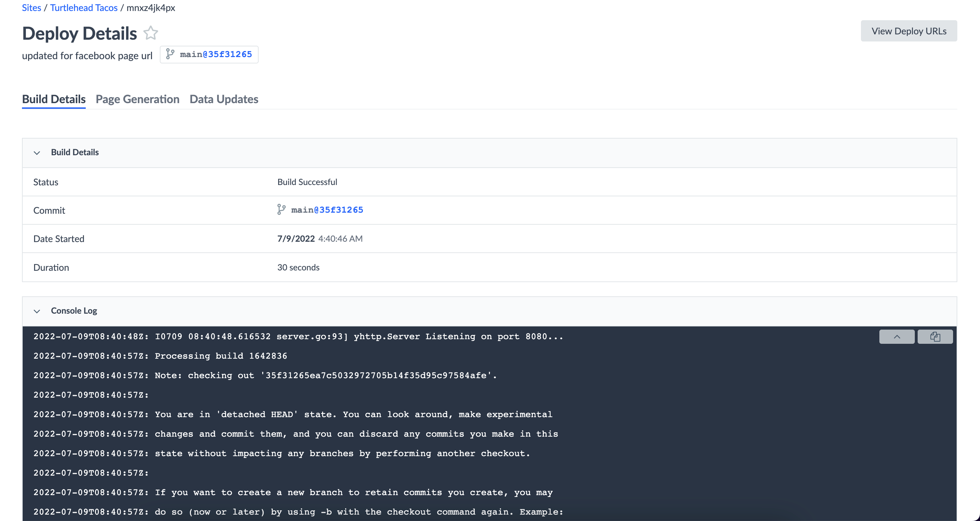Click the Build Details section header title

[x=74, y=152]
